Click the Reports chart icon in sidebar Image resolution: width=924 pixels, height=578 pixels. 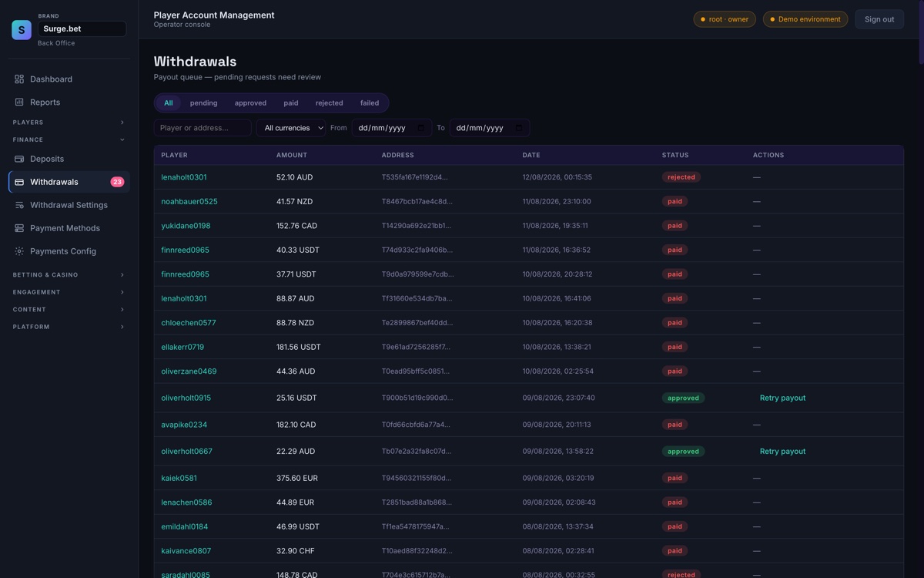(x=19, y=102)
